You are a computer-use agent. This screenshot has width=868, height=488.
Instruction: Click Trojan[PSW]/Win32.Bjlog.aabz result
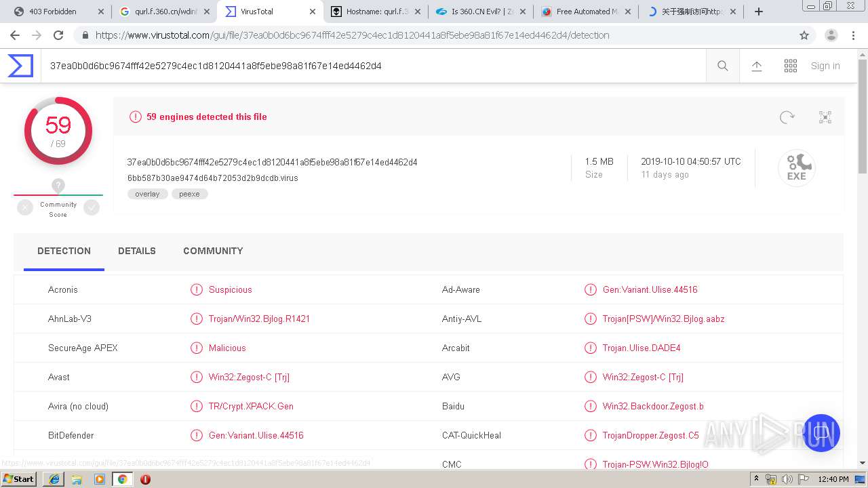(663, 319)
